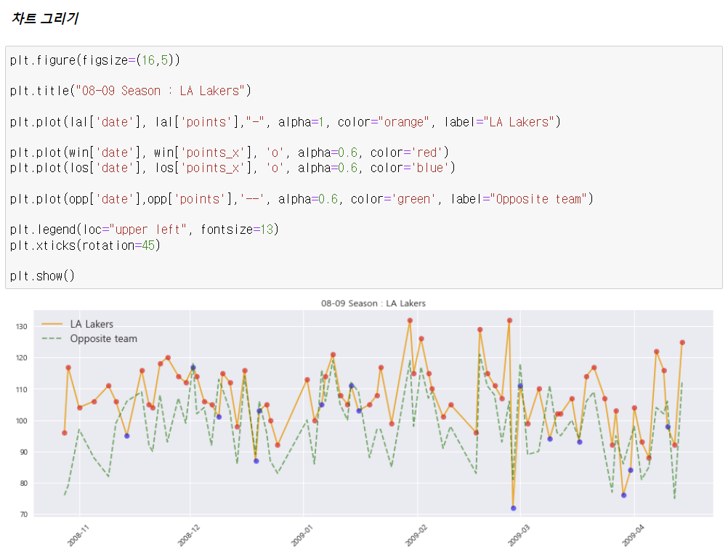Click the y-axis tick label 70
Image resolution: width=728 pixels, height=560 pixels.
[23, 514]
